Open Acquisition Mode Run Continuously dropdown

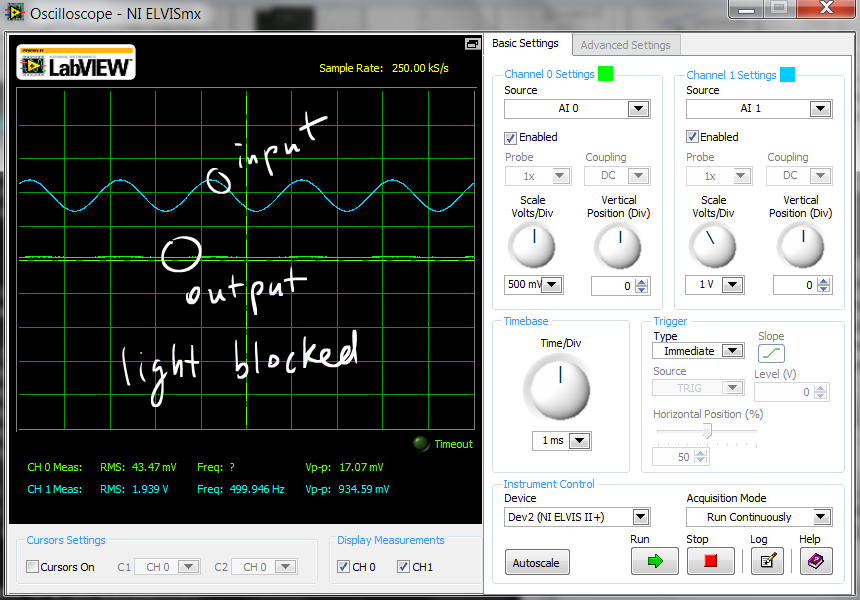pos(821,517)
